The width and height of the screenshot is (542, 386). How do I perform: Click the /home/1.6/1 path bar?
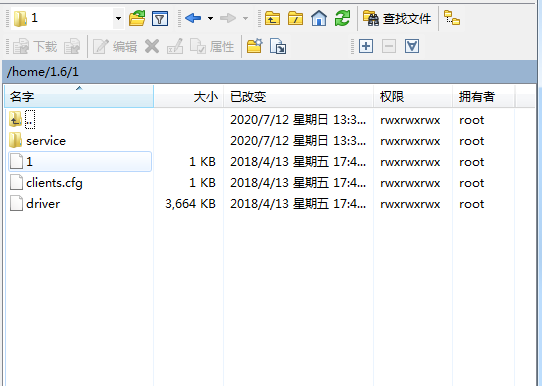click(x=270, y=72)
